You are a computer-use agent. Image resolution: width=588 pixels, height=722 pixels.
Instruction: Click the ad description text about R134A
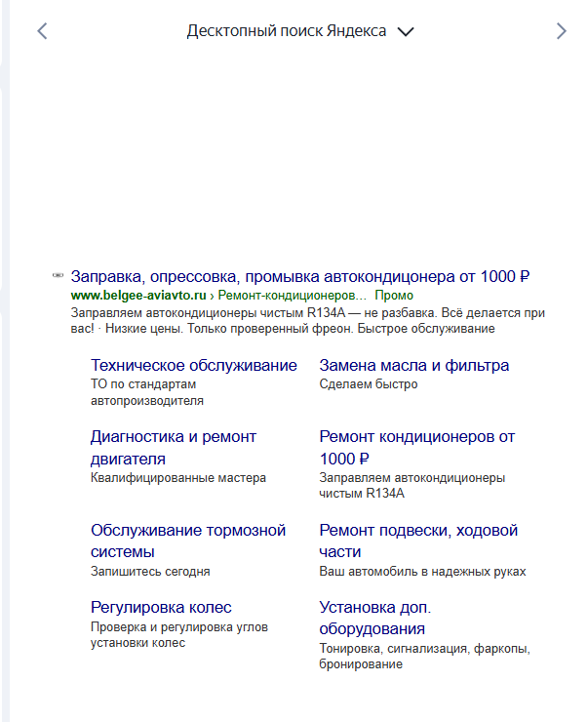coord(307,321)
